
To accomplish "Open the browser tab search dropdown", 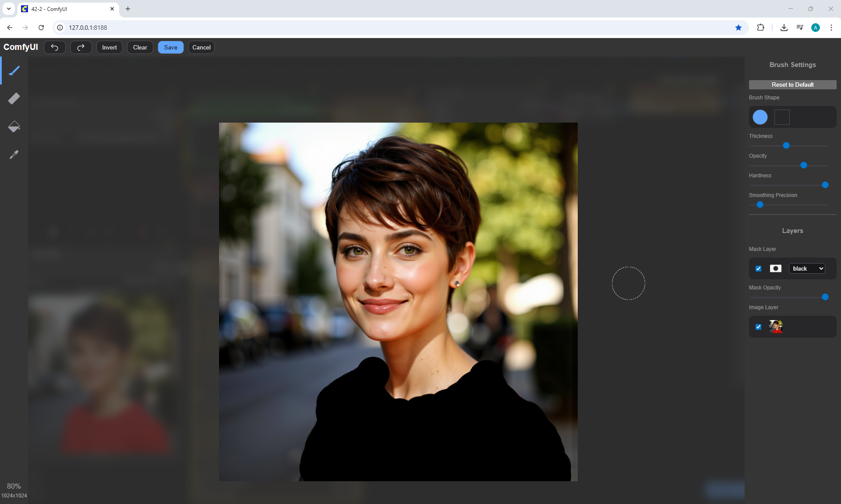I will click(x=8, y=9).
